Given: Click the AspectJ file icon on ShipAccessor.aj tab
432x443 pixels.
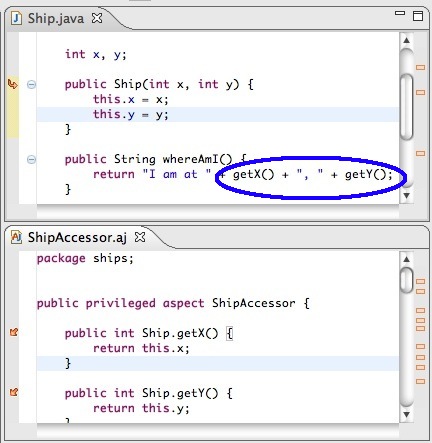Looking at the screenshot, I should coord(16,237).
